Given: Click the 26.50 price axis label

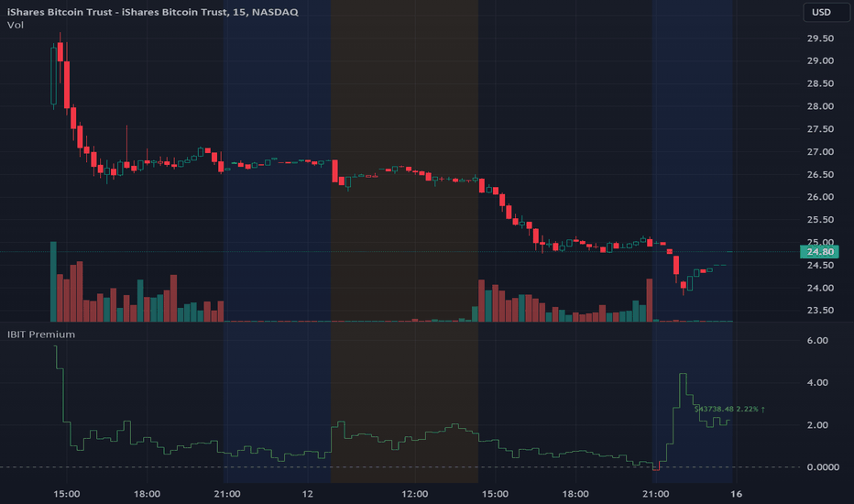Looking at the screenshot, I should coord(820,174).
